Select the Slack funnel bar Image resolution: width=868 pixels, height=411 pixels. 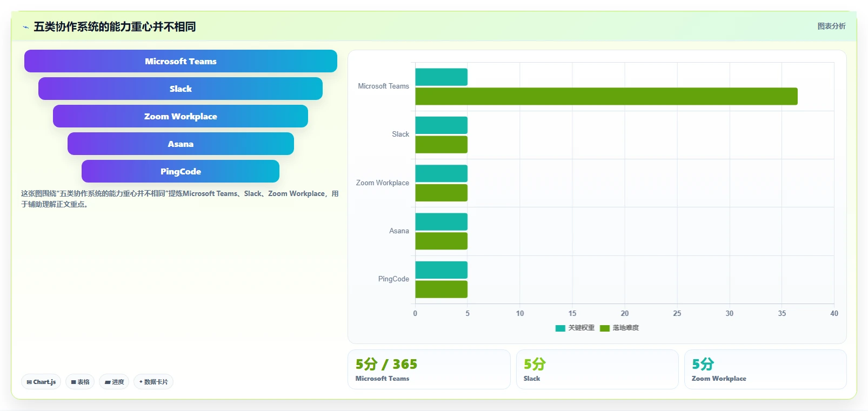click(x=181, y=89)
